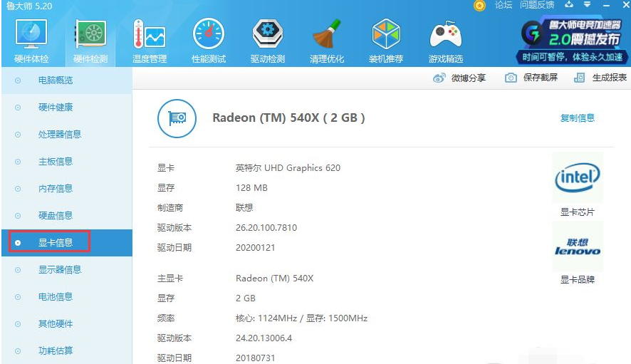Click the graphics card icon beside Radeon title

tap(177, 118)
